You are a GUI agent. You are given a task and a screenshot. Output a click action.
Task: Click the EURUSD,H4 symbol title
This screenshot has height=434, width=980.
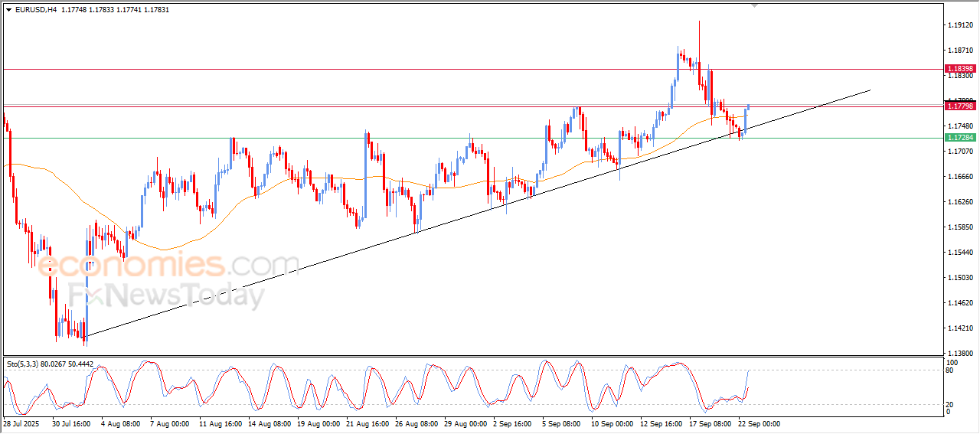point(36,10)
